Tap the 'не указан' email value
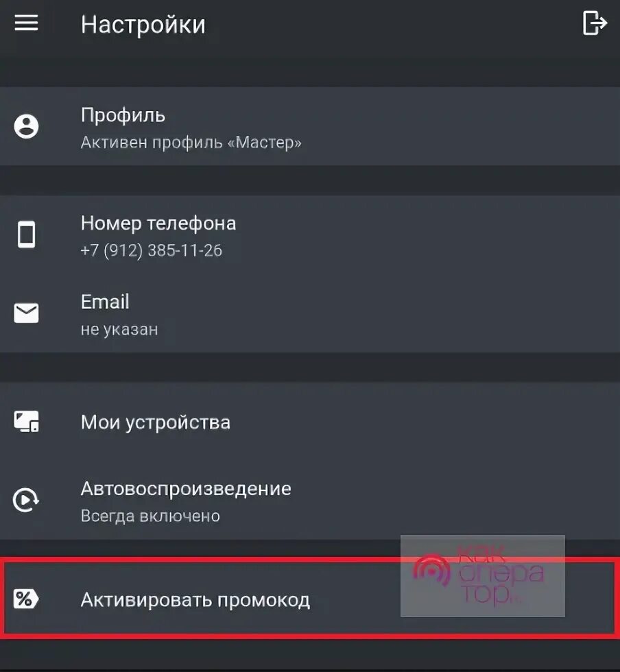 coord(119,329)
